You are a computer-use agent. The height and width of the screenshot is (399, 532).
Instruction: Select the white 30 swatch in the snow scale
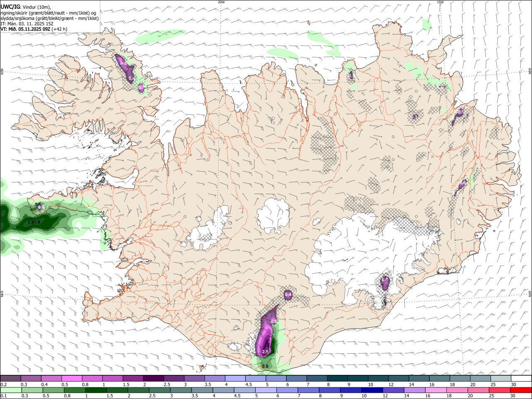coord(521,379)
